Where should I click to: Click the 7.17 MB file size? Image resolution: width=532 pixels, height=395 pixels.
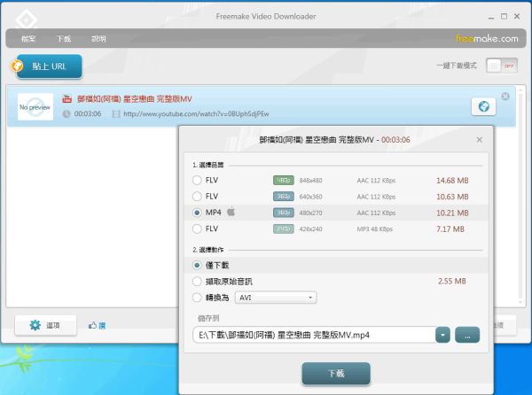coord(450,229)
